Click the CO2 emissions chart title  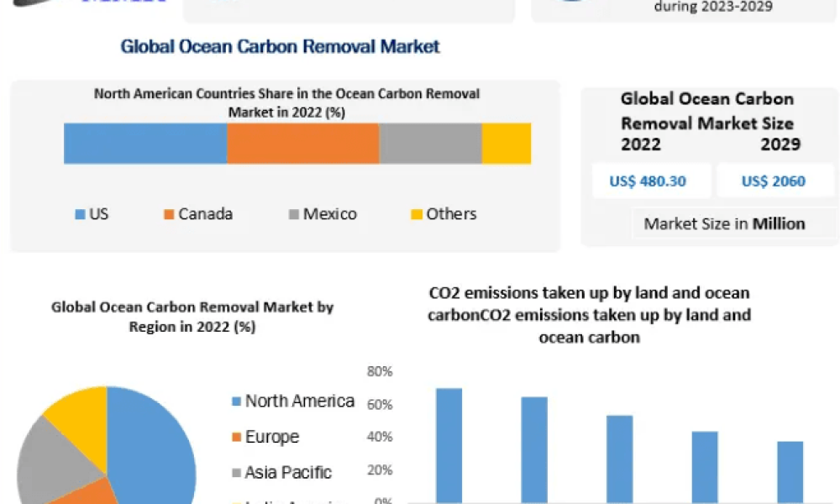click(590, 315)
